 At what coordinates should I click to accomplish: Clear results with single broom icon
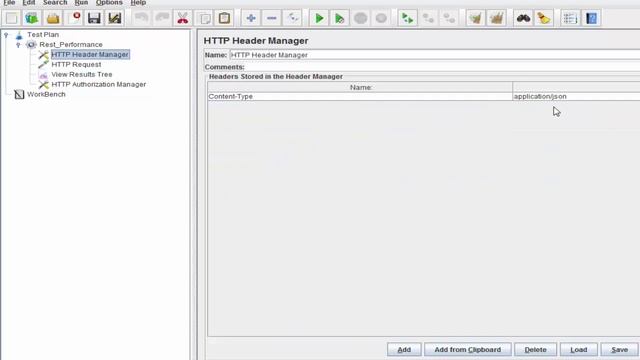coord(476,18)
